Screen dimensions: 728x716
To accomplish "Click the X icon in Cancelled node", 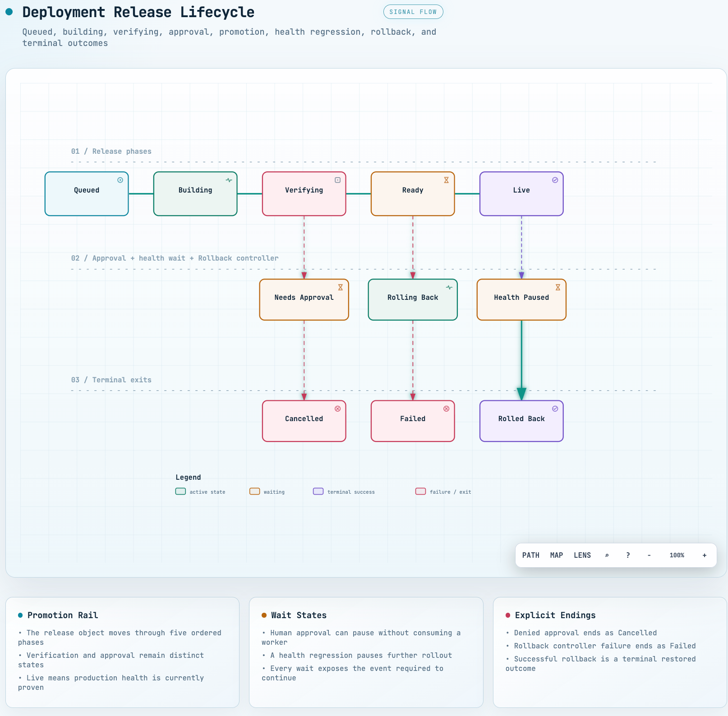I will [338, 408].
